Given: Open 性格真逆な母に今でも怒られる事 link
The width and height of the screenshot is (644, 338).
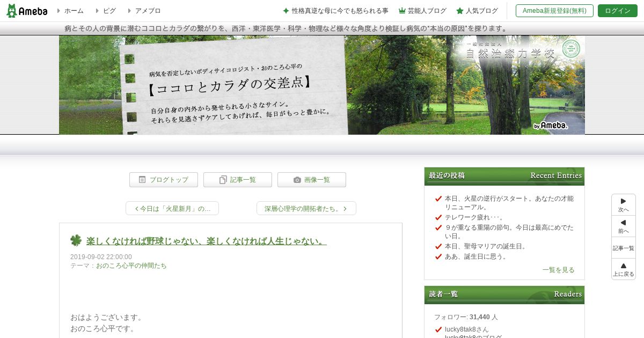Looking at the screenshot, I should point(340,11).
